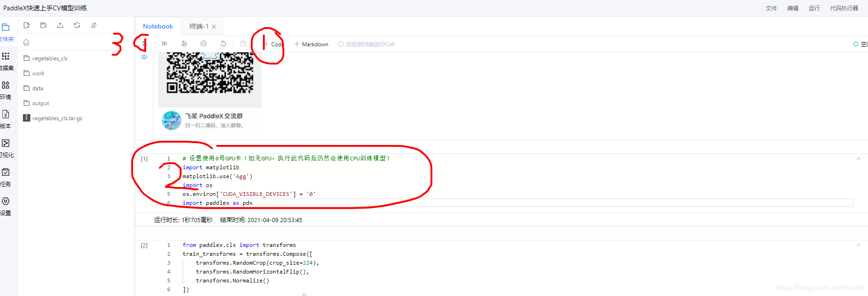Switch to the 终端-1 terminal tab

[199, 26]
